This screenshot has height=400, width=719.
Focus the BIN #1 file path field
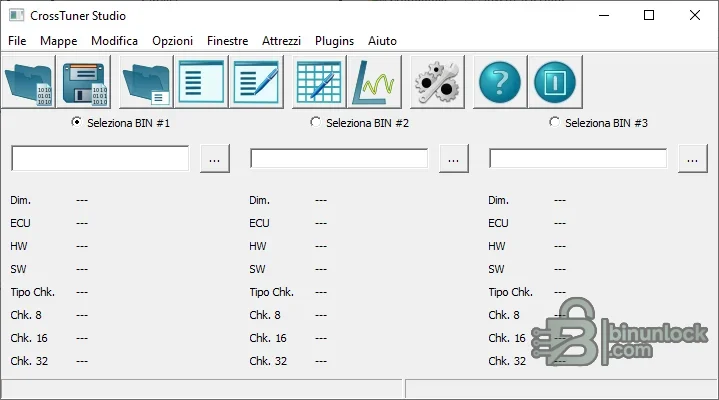pyautogui.click(x=100, y=158)
